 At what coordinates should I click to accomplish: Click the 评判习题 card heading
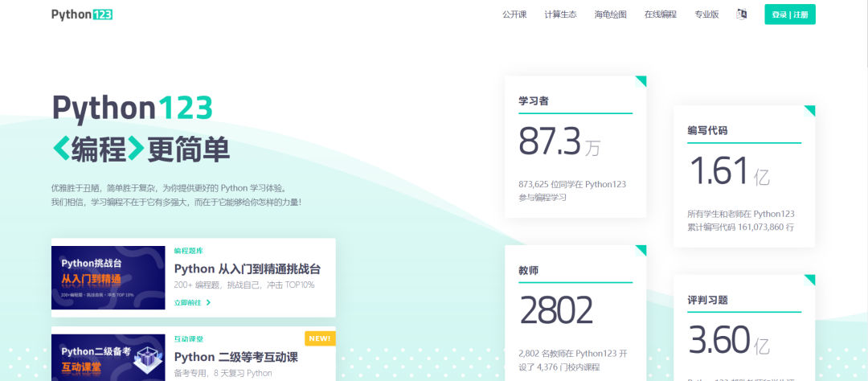tap(707, 300)
